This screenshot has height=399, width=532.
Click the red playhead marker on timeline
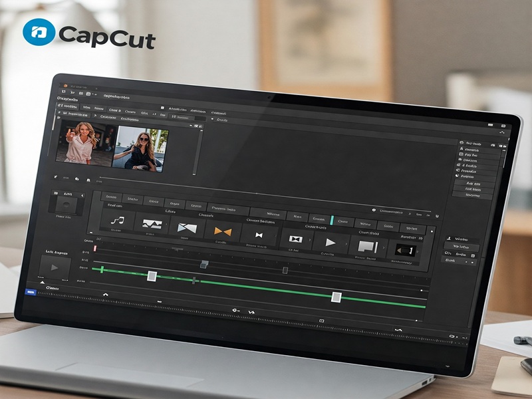pyautogui.click(x=95, y=248)
